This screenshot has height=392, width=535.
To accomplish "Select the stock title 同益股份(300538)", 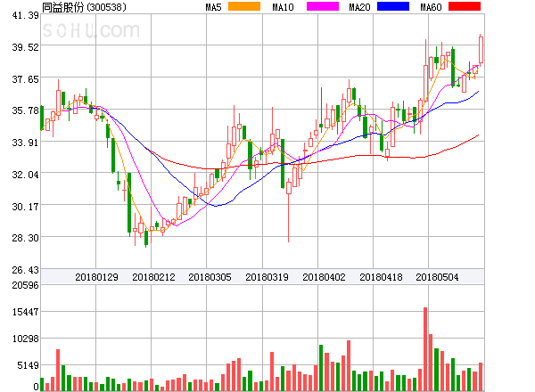I will coord(84,7).
